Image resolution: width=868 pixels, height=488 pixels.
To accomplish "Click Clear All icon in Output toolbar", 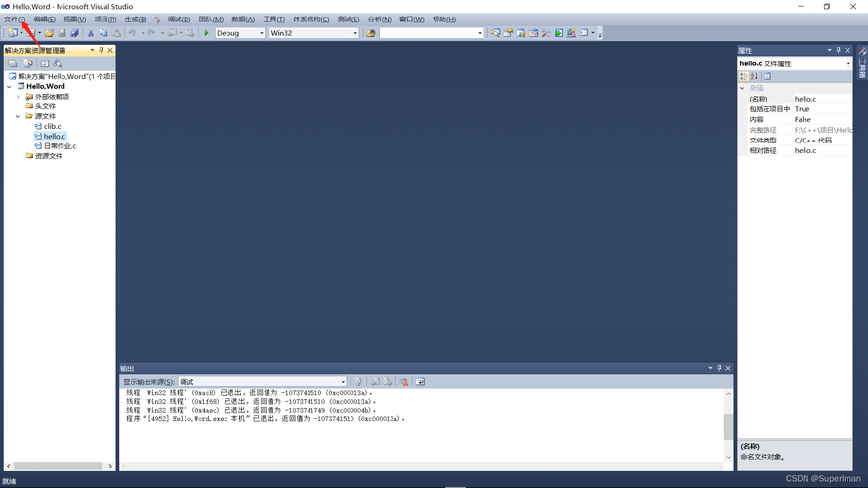I will [x=404, y=382].
